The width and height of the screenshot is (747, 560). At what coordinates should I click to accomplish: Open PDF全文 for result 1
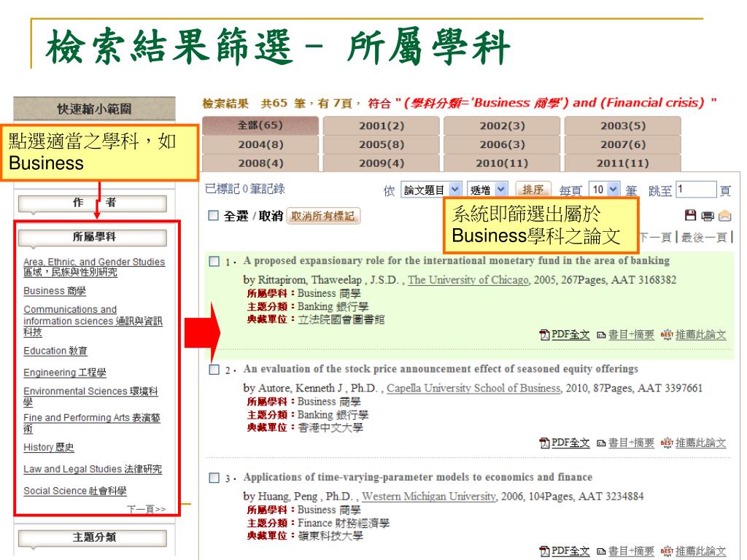coord(565,335)
